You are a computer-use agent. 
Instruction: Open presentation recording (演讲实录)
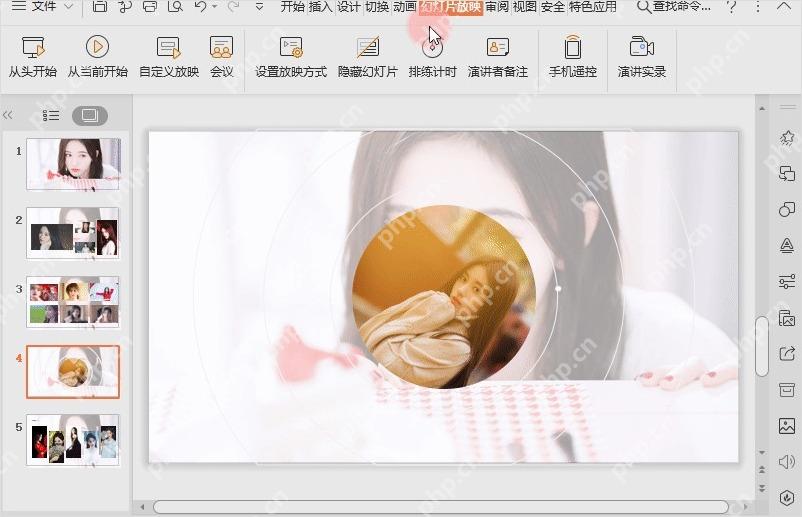[x=642, y=57]
